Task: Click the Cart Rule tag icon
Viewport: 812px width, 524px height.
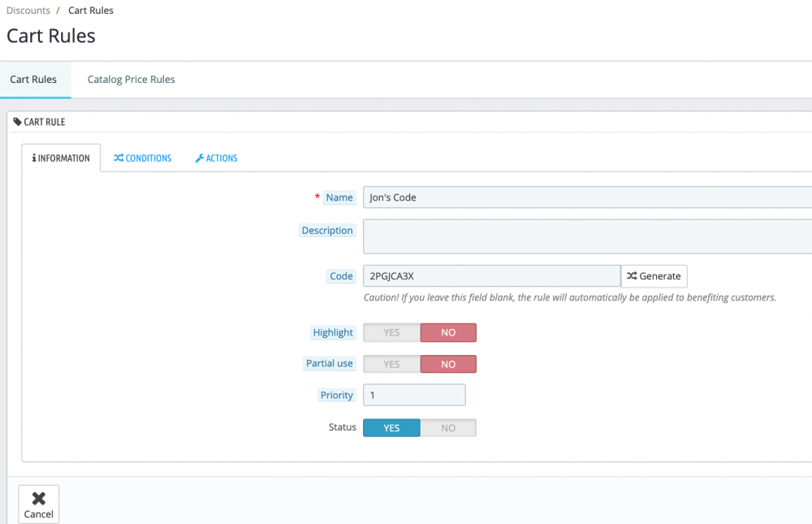Action: (x=18, y=122)
